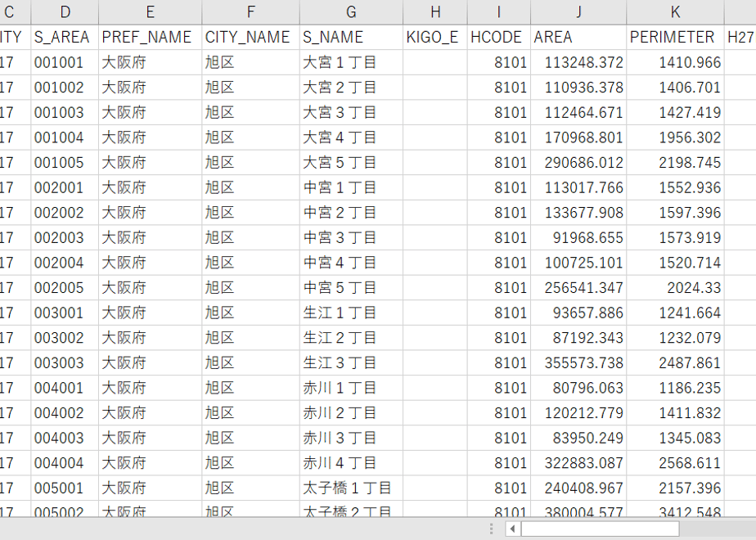Select the cell containing 大宮１丁目
The height and width of the screenshot is (540, 756).
351,62
